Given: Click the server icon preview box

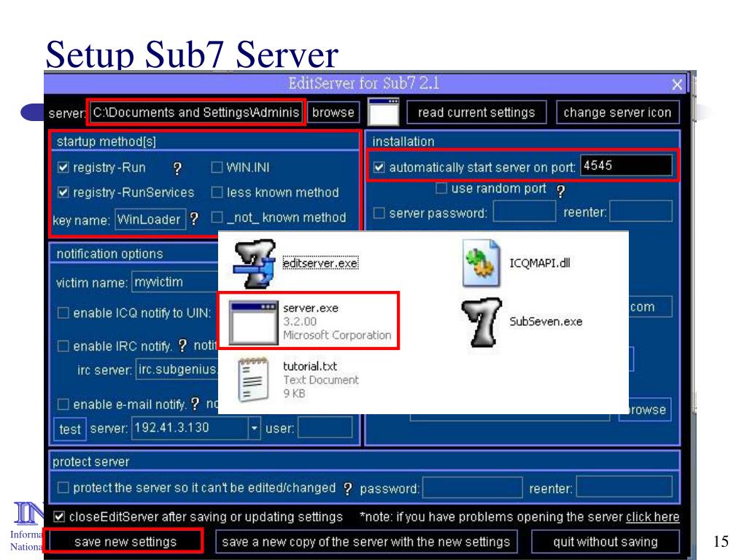Looking at the screenshot, I should [384, 112].
